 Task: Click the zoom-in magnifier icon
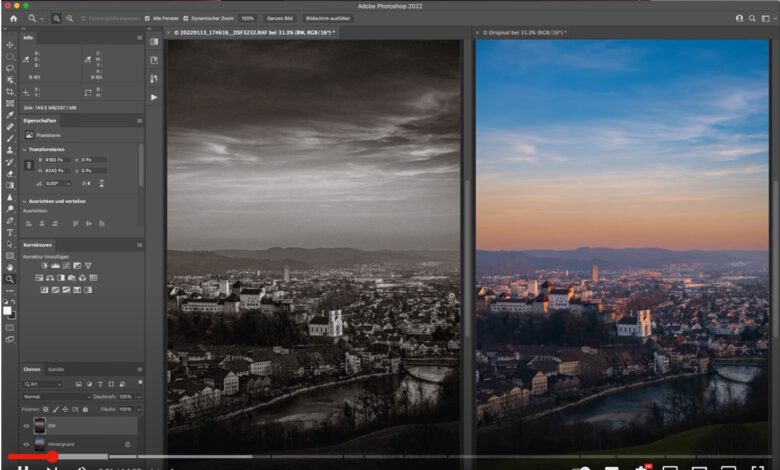[56, 18]
